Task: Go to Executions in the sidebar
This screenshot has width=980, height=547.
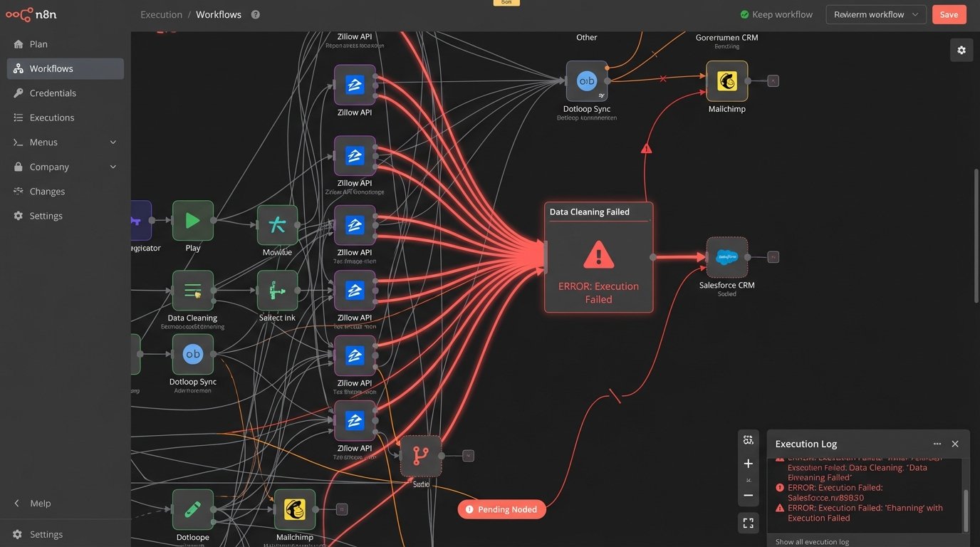Action: click(52, 118)
